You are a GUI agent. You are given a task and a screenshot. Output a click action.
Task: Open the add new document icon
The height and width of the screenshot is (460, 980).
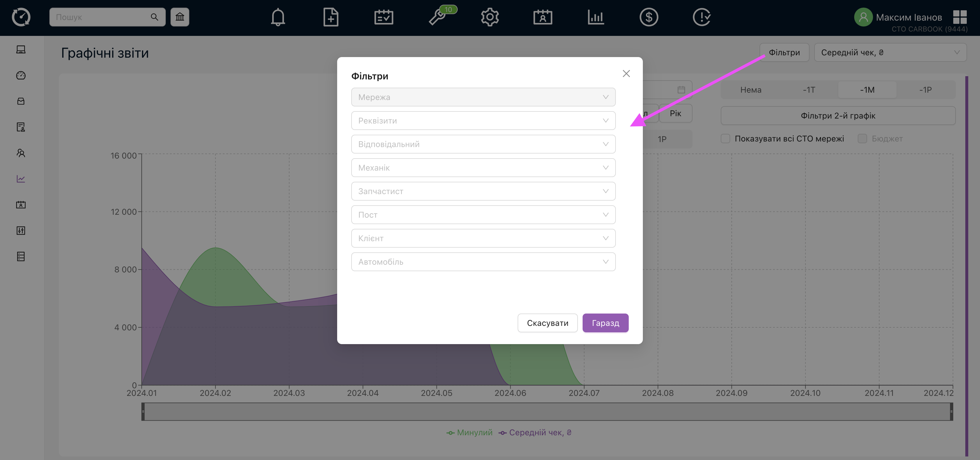click(331, 17)
